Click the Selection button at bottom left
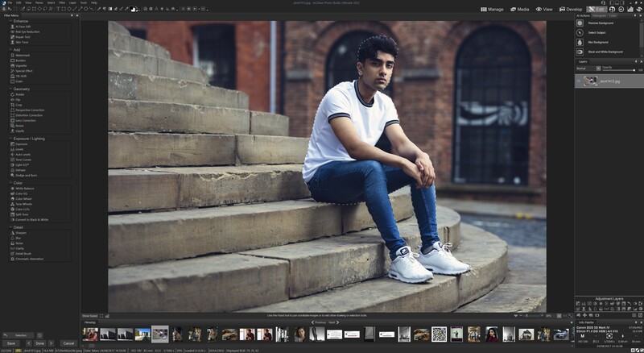The width and height of the screenshot is (644, 353). click(x=18, y=335)
